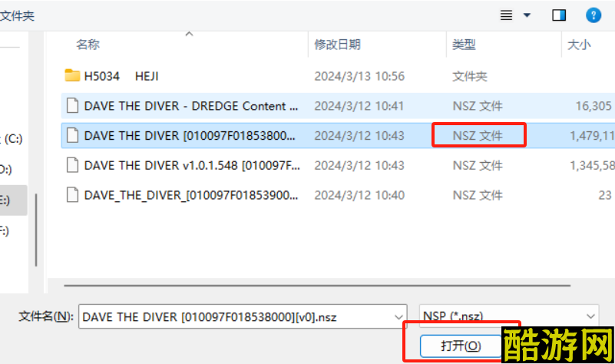Click the 文件夹 type cell
Image resolution: width=615 pixels, height=364 pixels.
coord(469,76)
